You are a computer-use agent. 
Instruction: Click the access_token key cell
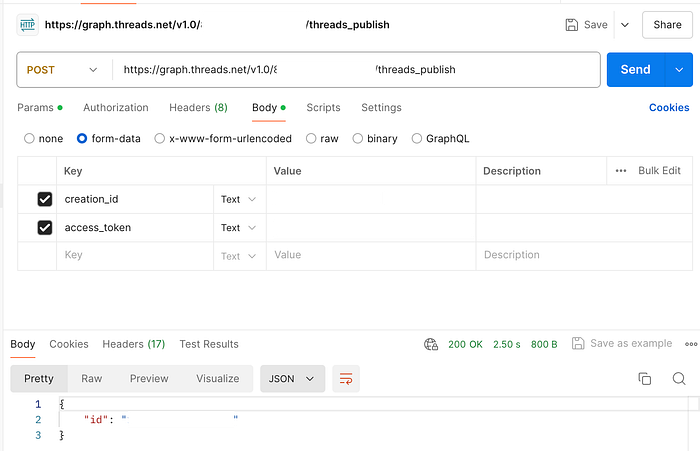(x=135, y=228)
